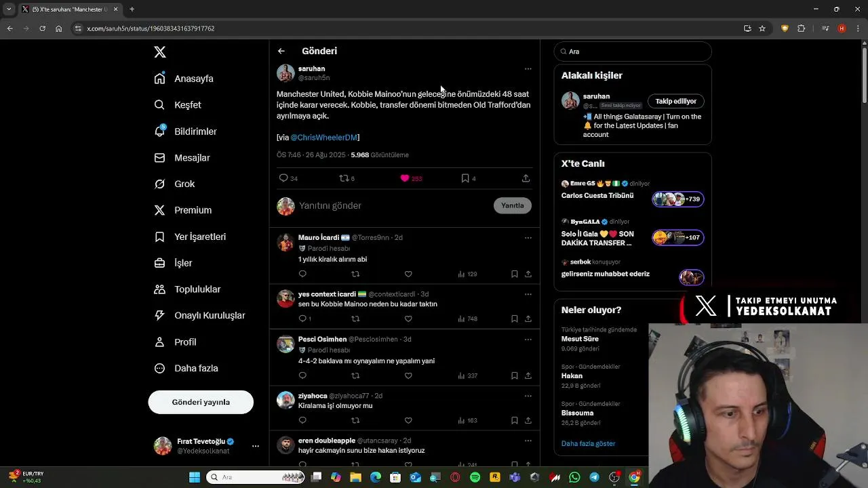The width and height of the screenshot is (868, 488).
Task: Click repost icon on main post
Action: coord(344,178)
